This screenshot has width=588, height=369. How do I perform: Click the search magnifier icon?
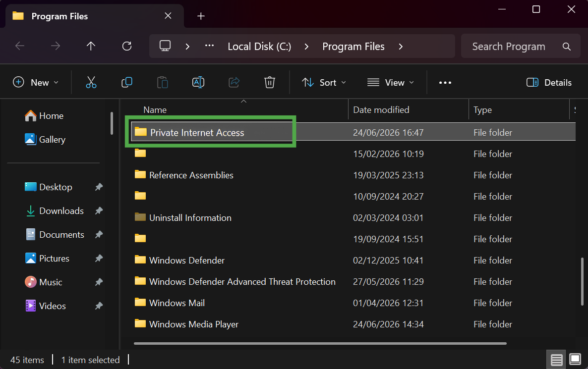(567, 47)
